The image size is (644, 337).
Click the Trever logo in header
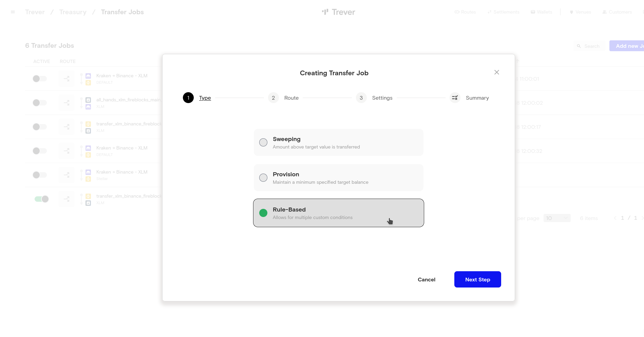[338, 12]
